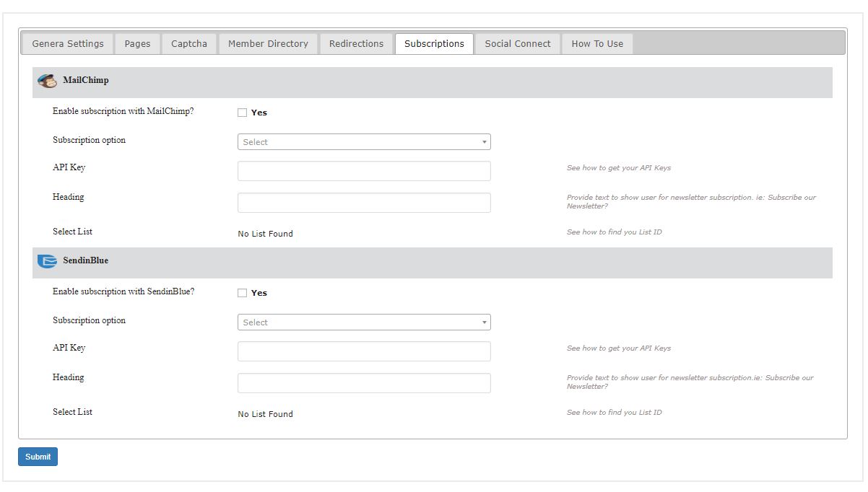Switch to Social Connect tab
The height and width of the screenshot is (492, 868).
pos(518,43)
